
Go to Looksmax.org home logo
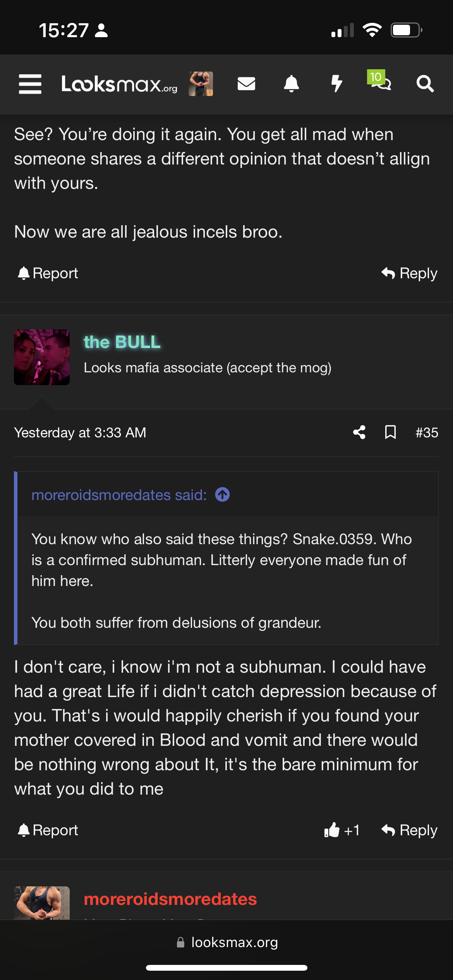coord(119,84)
